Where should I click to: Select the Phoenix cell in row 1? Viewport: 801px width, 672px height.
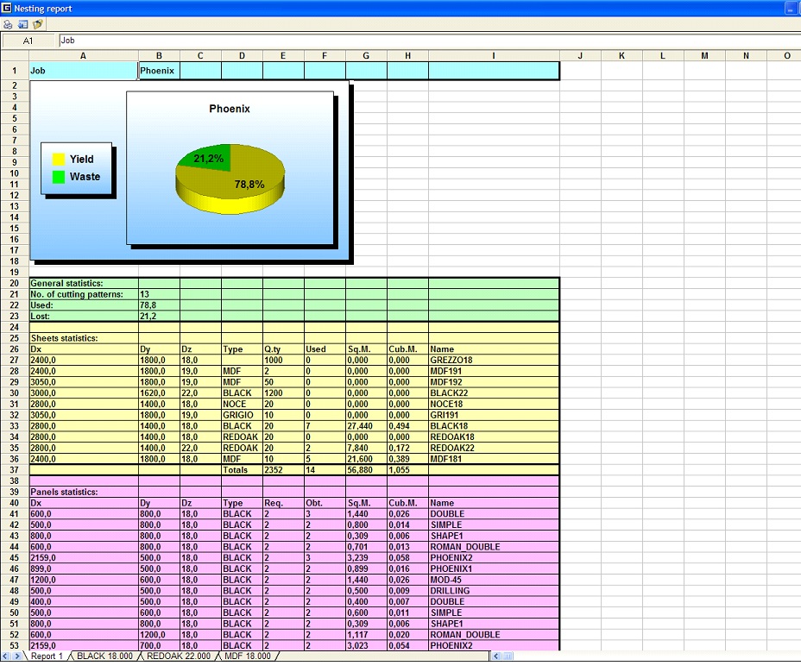click(x=158, y=71)
